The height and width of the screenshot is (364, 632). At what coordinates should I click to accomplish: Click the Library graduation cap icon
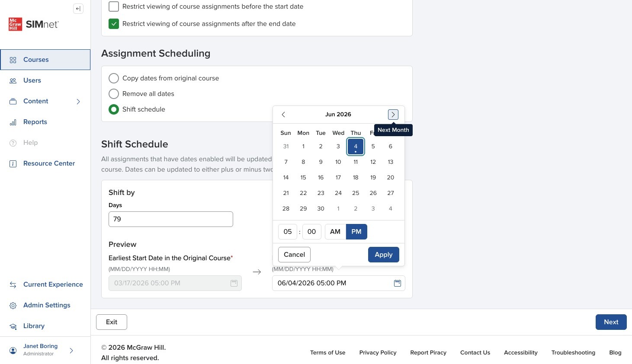13,326
